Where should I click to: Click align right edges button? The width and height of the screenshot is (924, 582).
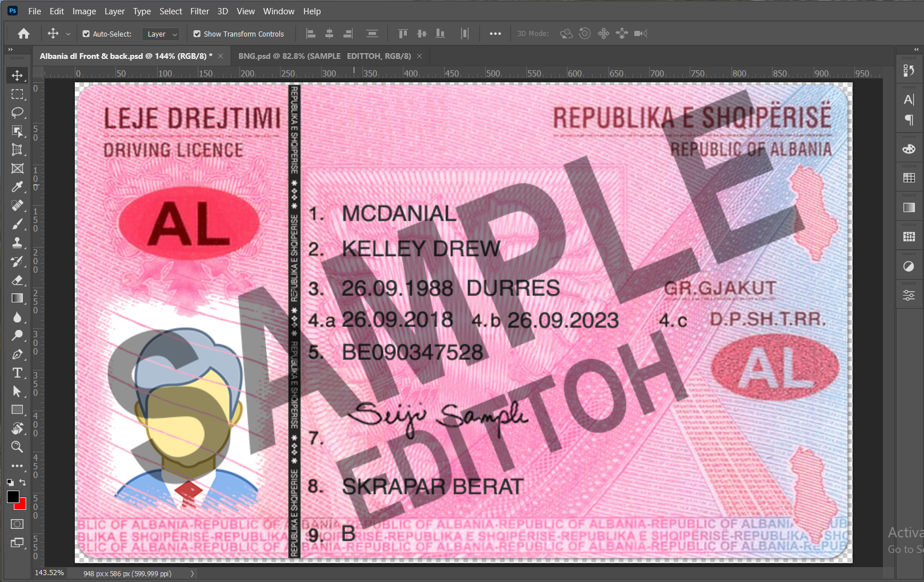[x=347, y=34]
